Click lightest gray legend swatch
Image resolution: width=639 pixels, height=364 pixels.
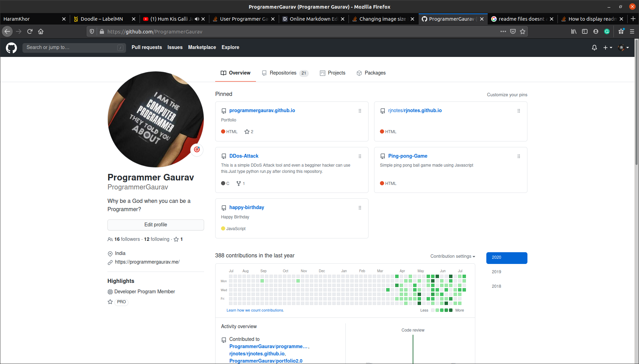point(433,310)
